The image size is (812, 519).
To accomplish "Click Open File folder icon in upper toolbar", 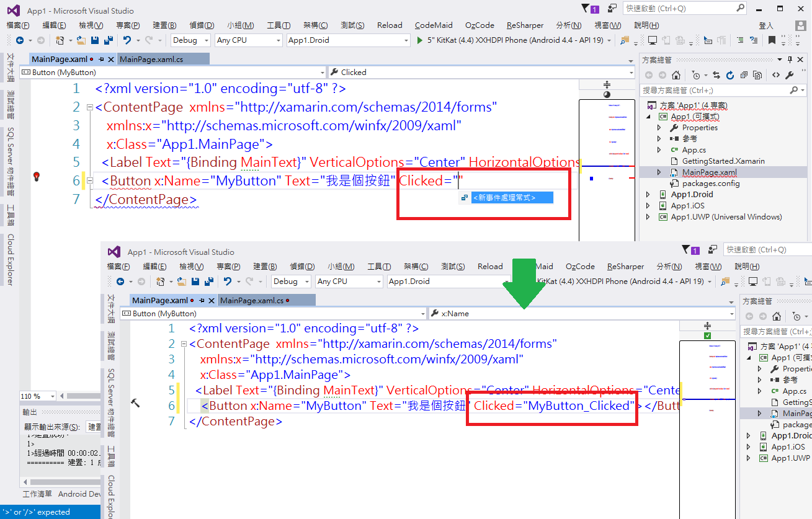I will tap(81, 40).
